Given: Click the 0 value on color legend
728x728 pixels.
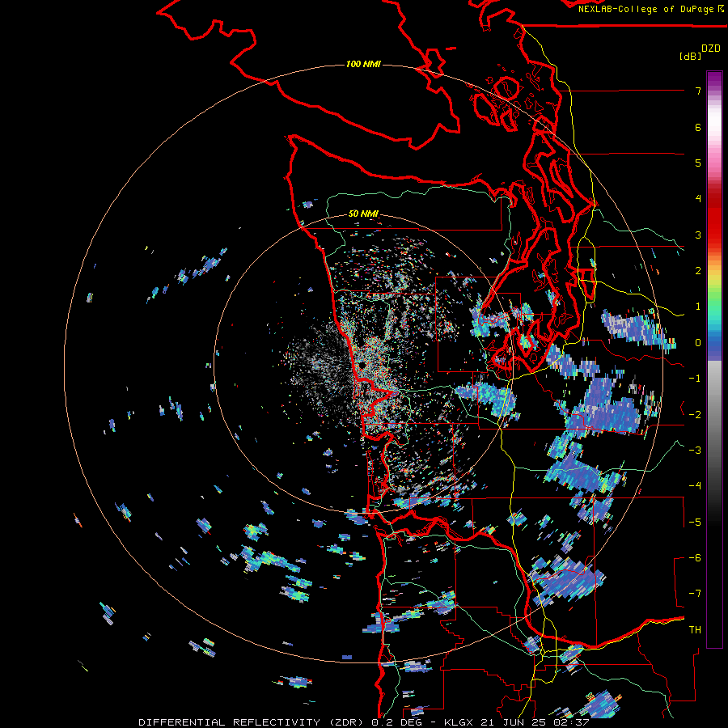Looking at the screenshot, I should (698, 343).
